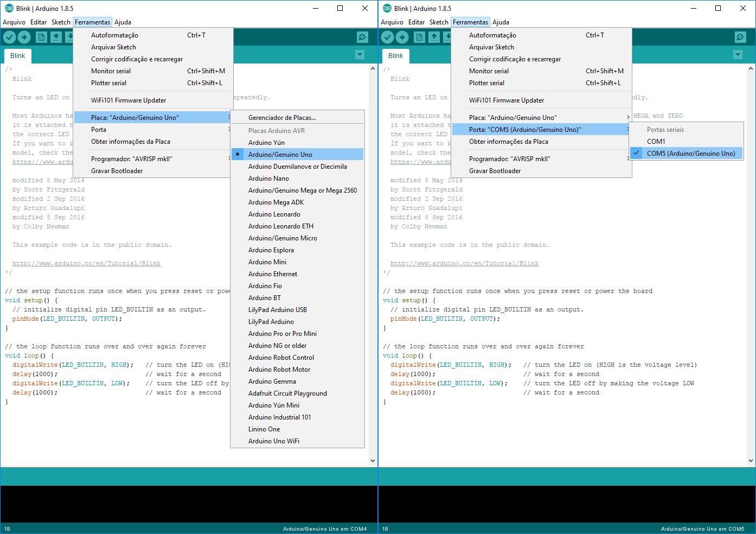Toggle checked COM5 (Arduino/Genuino Uno) port
Viewport: 756px width, 534px height.
tap(686, 154)
